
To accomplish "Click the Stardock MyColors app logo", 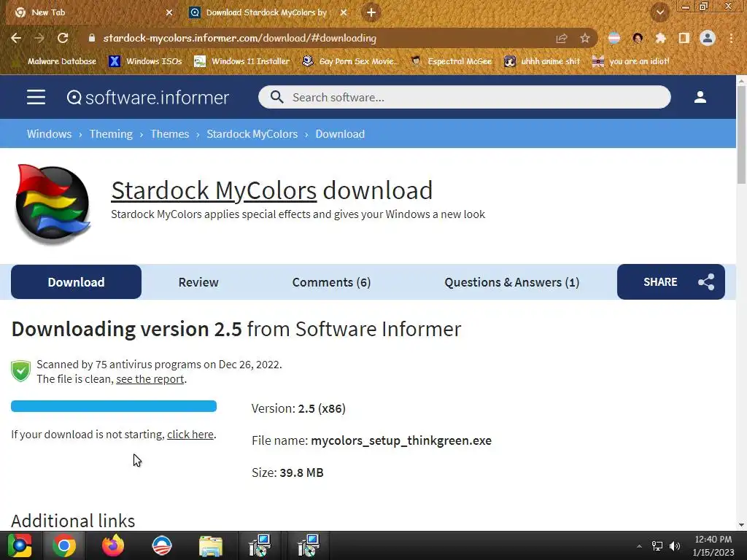I will pyautogui.click(x=53, y=204).
